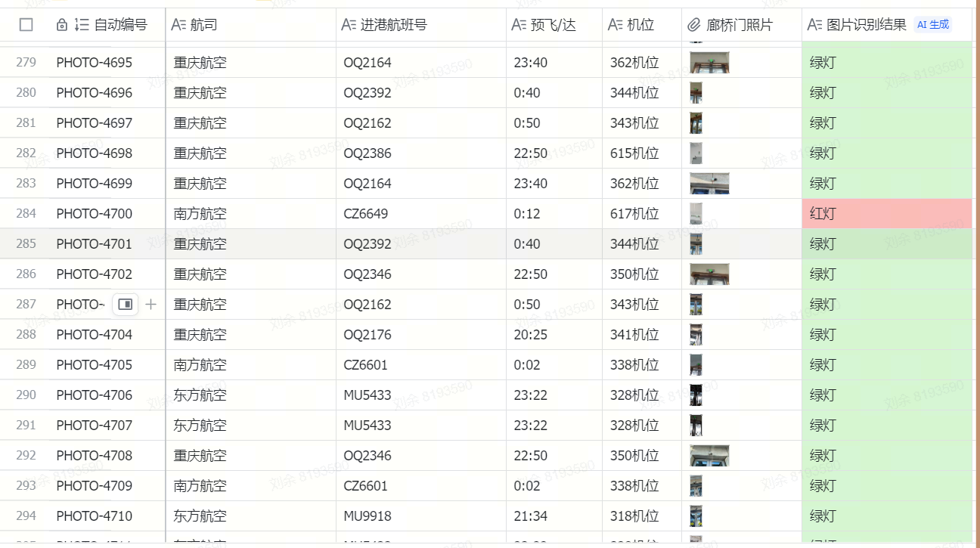Click the sort icon in 自动编号 header
This screenshot has height=548, width=980.
[x=82, y=25]
